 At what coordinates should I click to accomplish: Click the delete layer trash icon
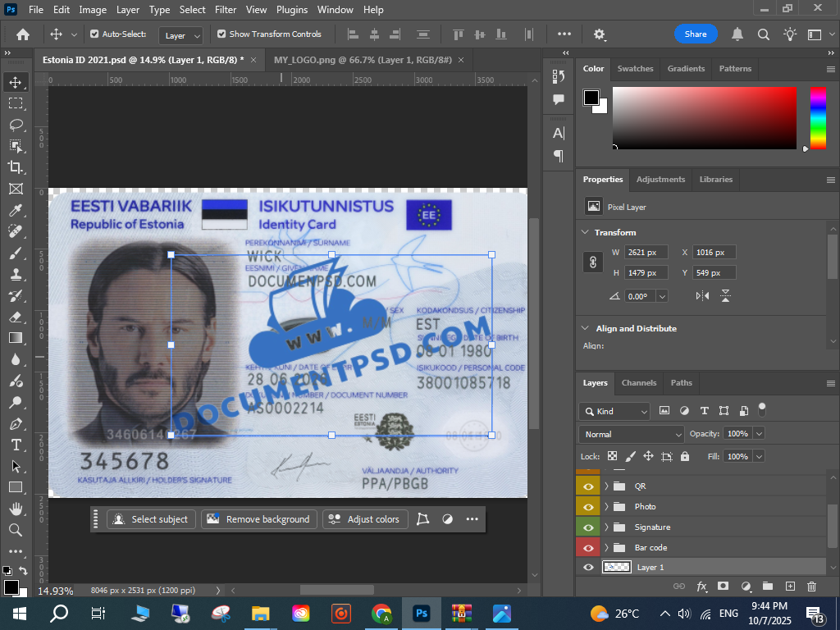811,587
